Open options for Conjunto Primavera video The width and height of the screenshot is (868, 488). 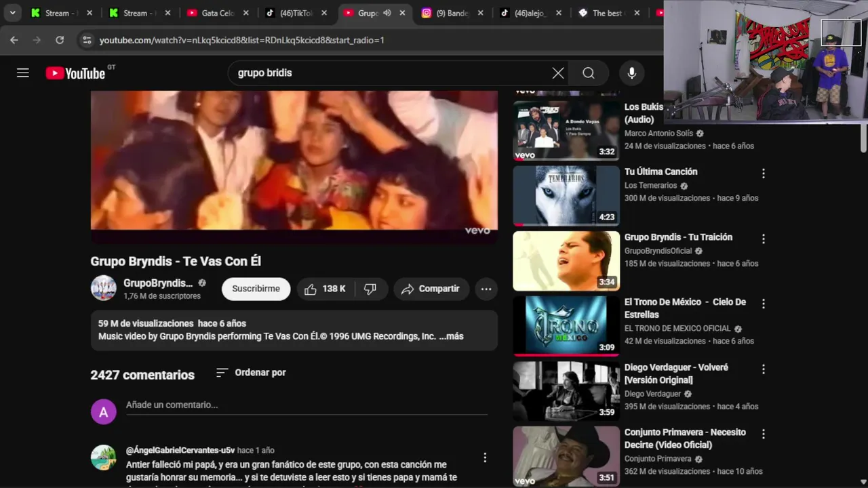(764, 434)
